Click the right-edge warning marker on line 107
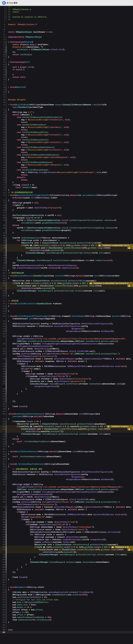The image size is (133, 644). tap(129, 286)
